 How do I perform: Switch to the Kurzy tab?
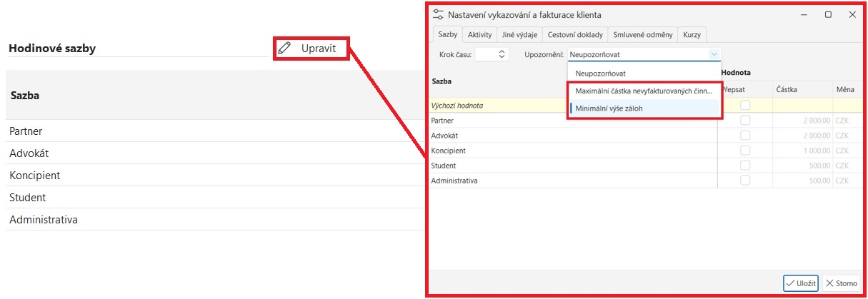[x=692, y=34]
